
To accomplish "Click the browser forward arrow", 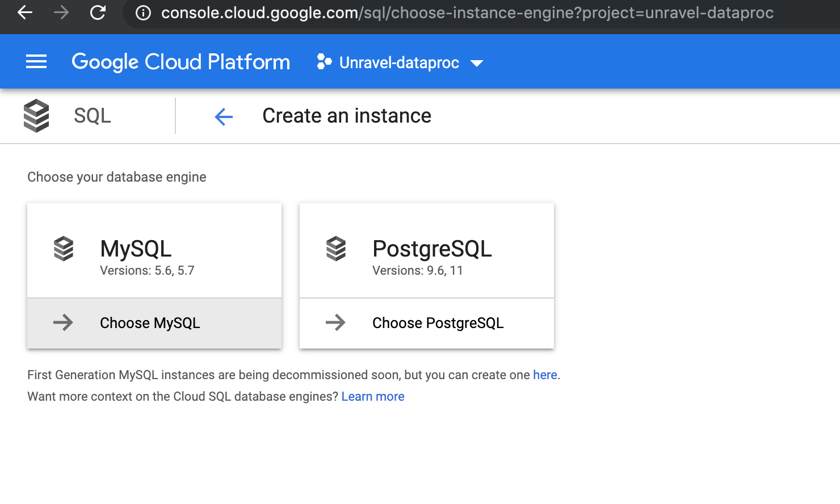I will pos(61,12).
